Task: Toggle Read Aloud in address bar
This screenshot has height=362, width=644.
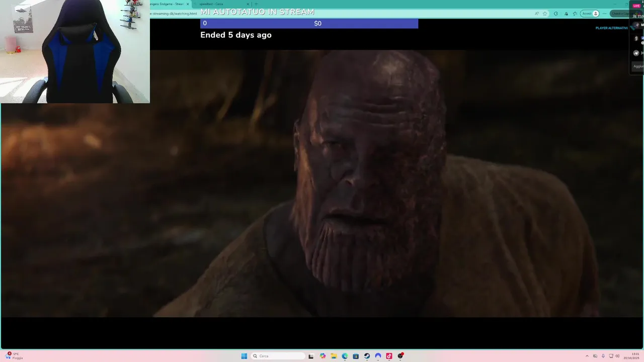Action: click(537, 14)
